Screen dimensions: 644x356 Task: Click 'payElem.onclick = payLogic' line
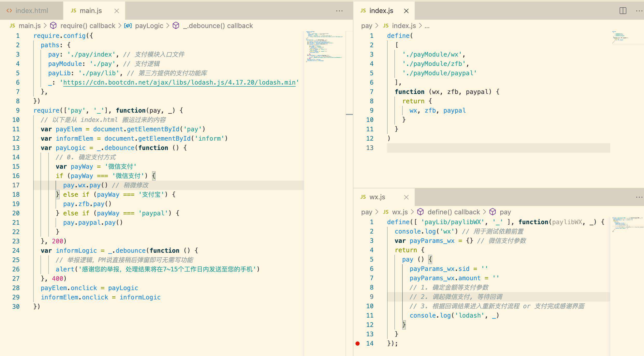click(89, 288)
